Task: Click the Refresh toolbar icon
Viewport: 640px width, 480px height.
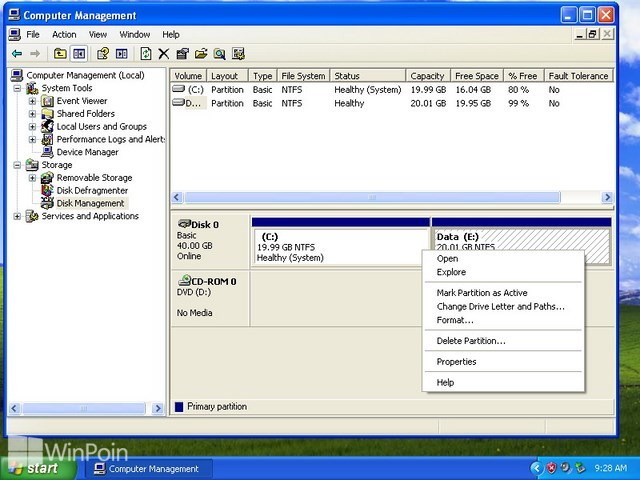Action: 146,53
